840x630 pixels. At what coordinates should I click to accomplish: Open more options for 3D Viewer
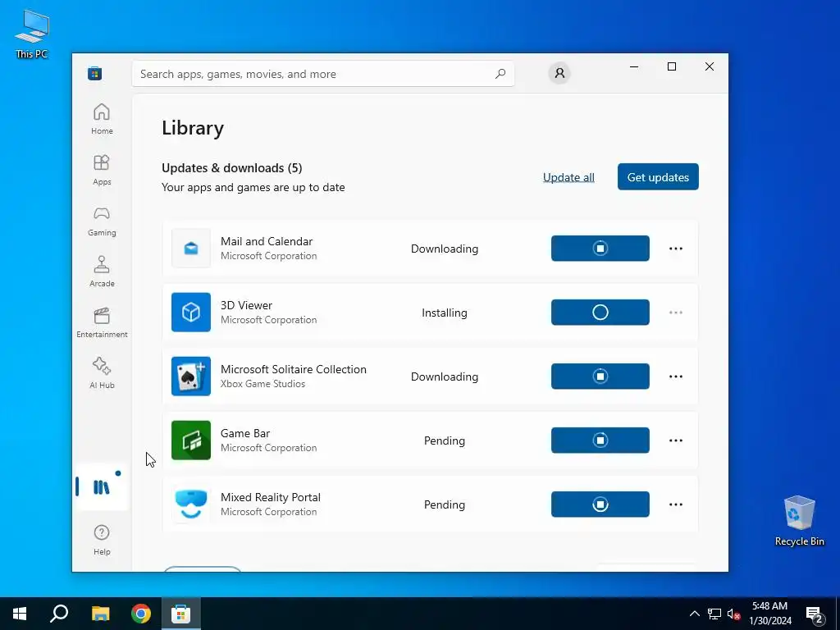click(676, 313)
